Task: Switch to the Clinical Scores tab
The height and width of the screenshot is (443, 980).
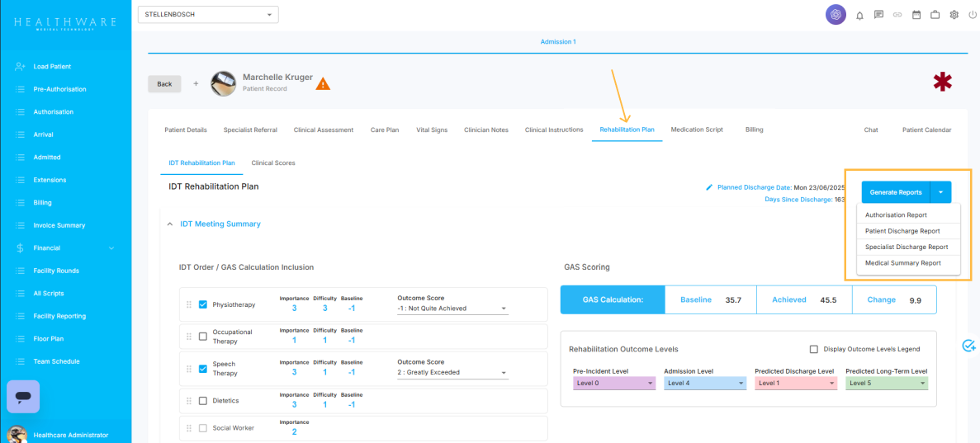Action: (273, 163)
